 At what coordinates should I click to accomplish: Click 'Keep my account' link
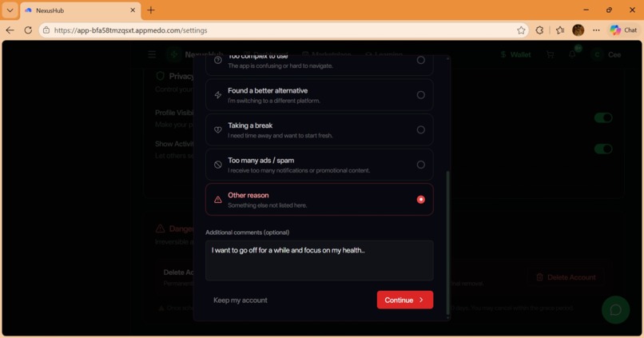(241, 300)
